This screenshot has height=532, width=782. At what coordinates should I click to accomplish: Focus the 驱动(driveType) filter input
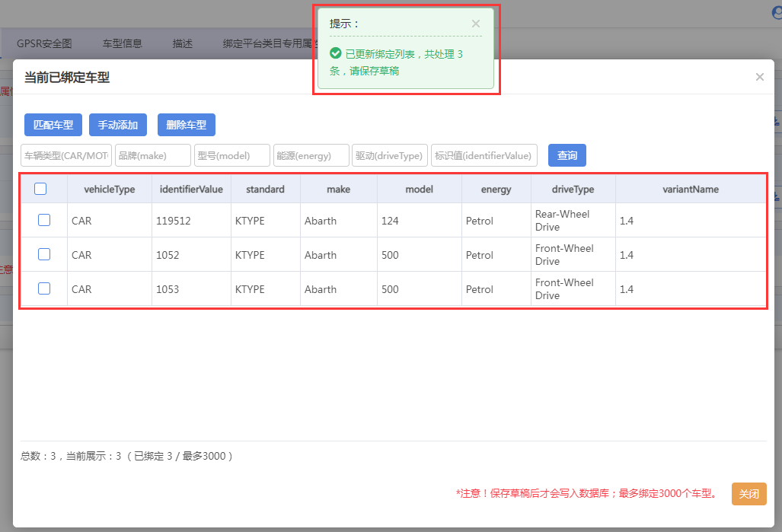390,155
